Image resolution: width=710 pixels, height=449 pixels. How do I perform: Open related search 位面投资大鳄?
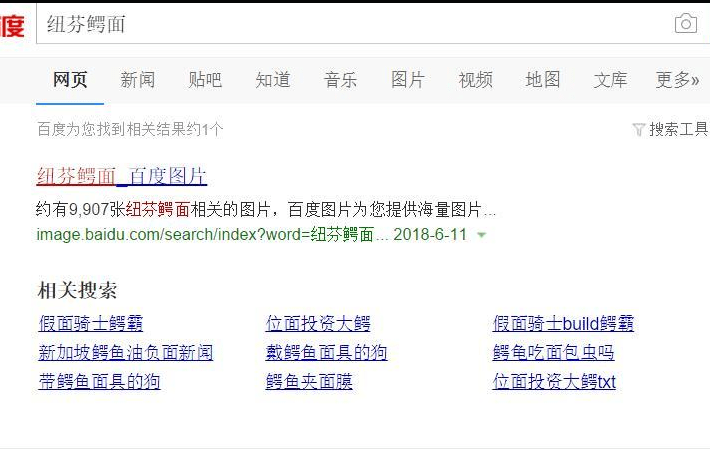pos(318,323)
